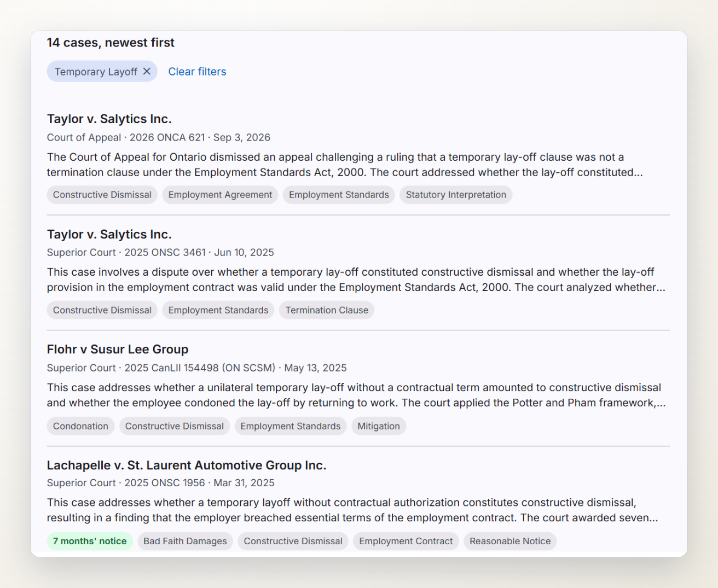
Task: Pick Employment Standards tag on the Flohr case
Action: [291, 426]
